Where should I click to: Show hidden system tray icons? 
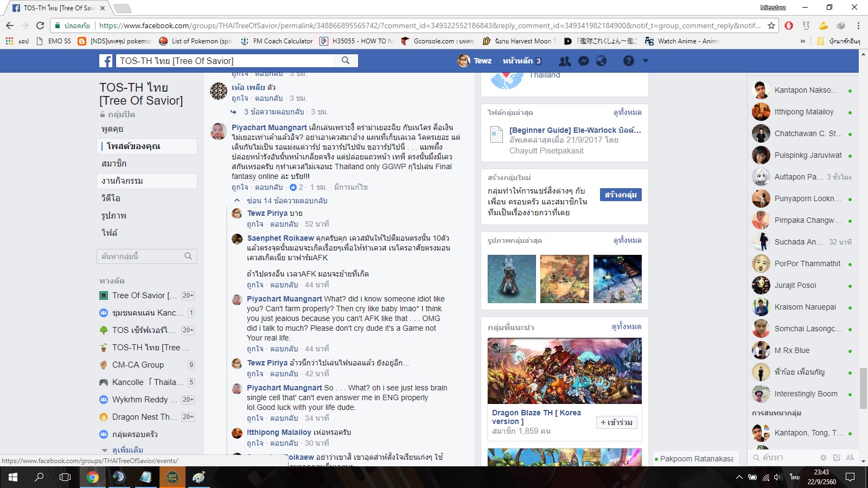[x=739, y=477]
